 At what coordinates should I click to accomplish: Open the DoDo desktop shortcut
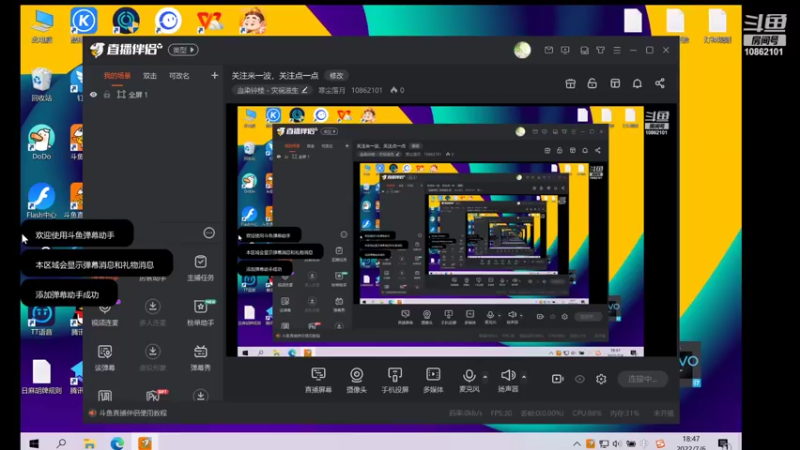41,142
